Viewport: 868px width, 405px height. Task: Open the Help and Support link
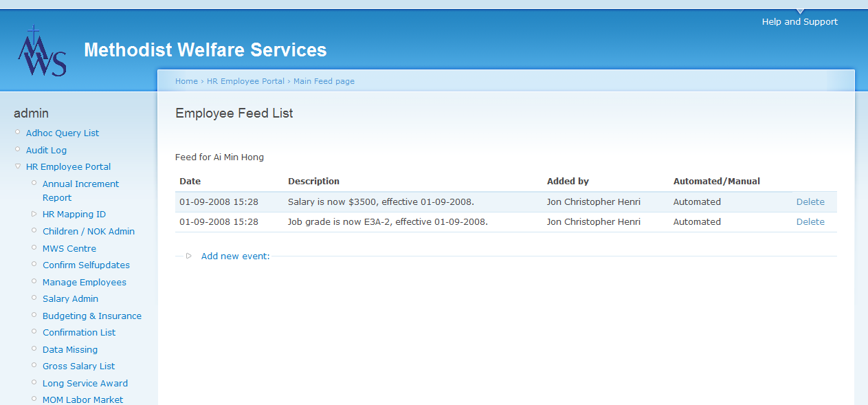point(800,22)
